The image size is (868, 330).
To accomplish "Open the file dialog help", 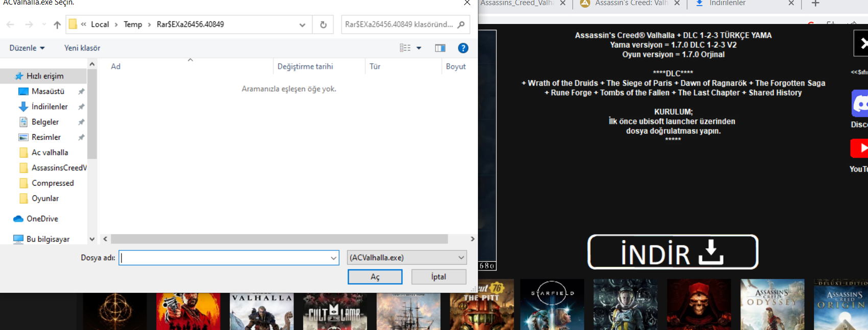I will point(463,48).
